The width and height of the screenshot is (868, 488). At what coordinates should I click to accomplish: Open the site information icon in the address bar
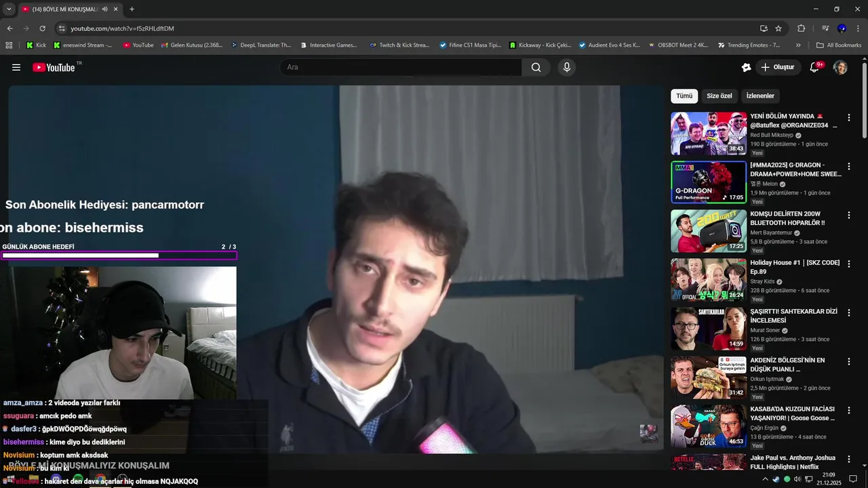coord(62,28)
